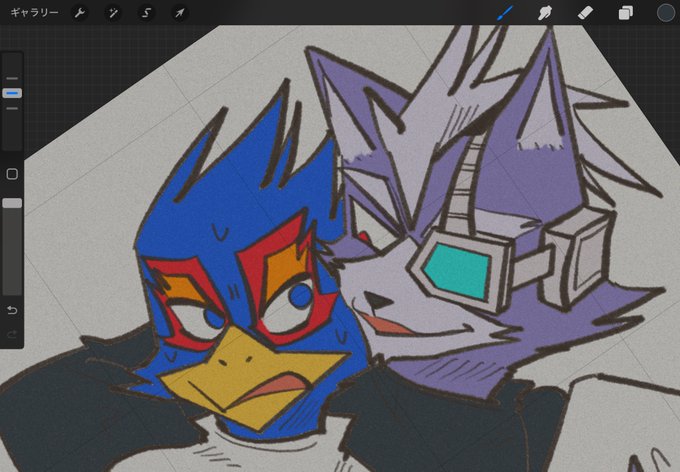Activate the Transform arrow tool
680x472 pixels.
pyautogui.click(x=180, y=13)
